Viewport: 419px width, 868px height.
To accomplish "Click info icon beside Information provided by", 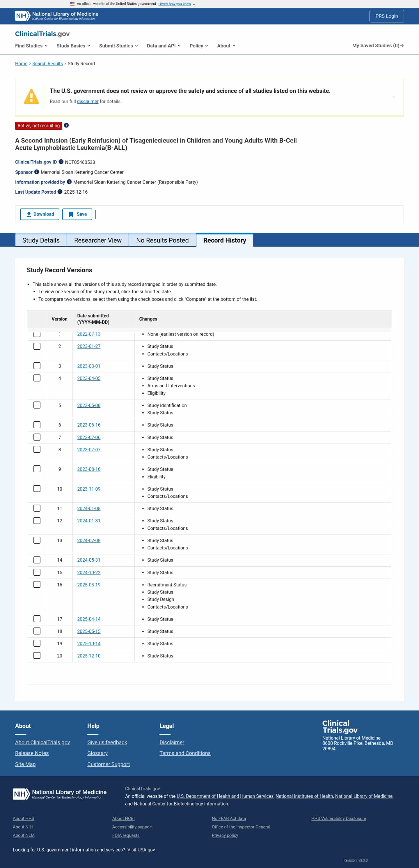I will click(x=69, y=182).
